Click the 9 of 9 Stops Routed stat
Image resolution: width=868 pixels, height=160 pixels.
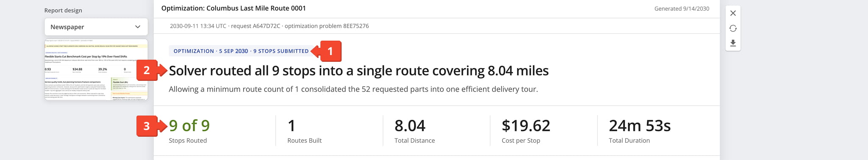tap(189, 131)
